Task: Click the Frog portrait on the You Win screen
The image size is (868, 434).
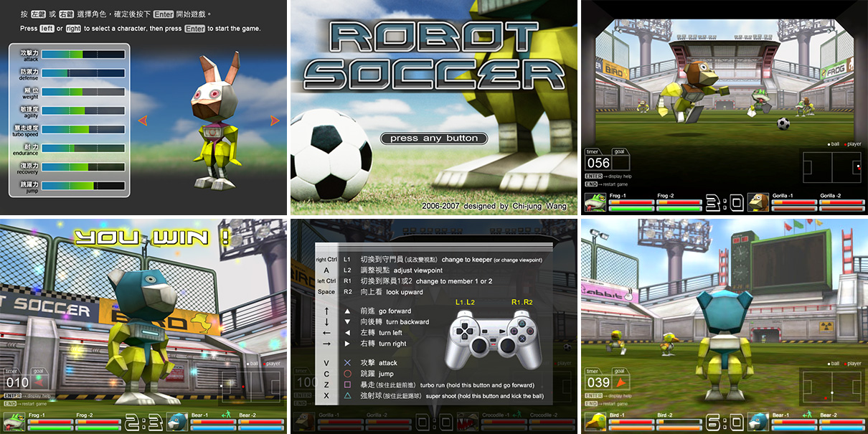Action: tap(14, 421)
